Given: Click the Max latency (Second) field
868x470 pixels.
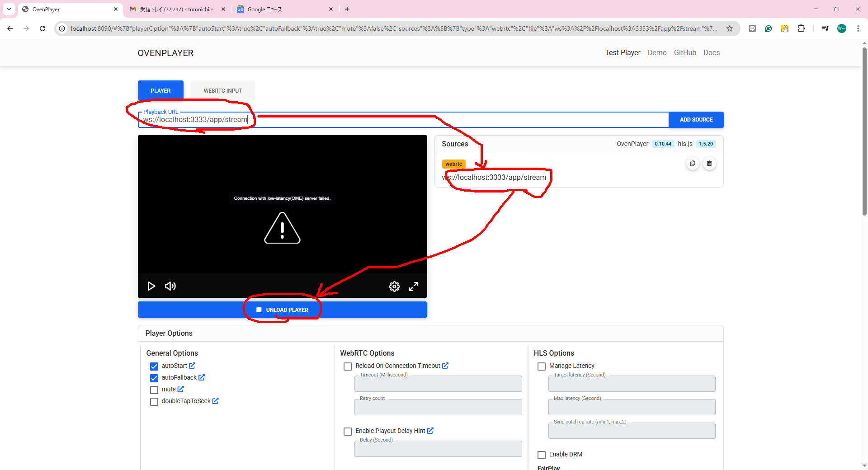Looking at the screenshot, I should coord(632,407).
